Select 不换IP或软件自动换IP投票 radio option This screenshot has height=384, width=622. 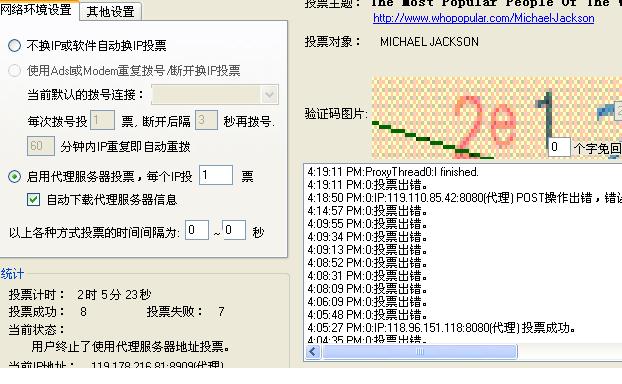[x=15, y=46]
